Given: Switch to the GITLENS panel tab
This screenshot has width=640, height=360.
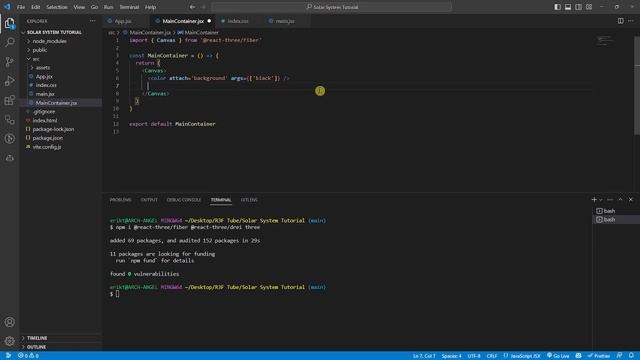Looking at the screenshot, I should [x=249, y=200].
